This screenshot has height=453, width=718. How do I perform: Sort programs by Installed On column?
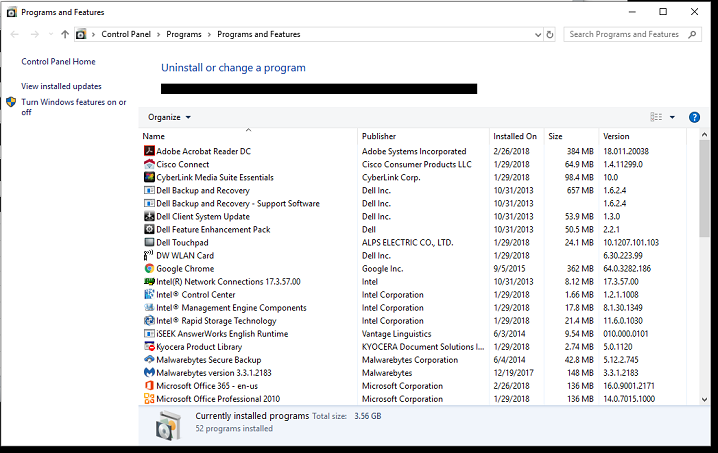516,136
